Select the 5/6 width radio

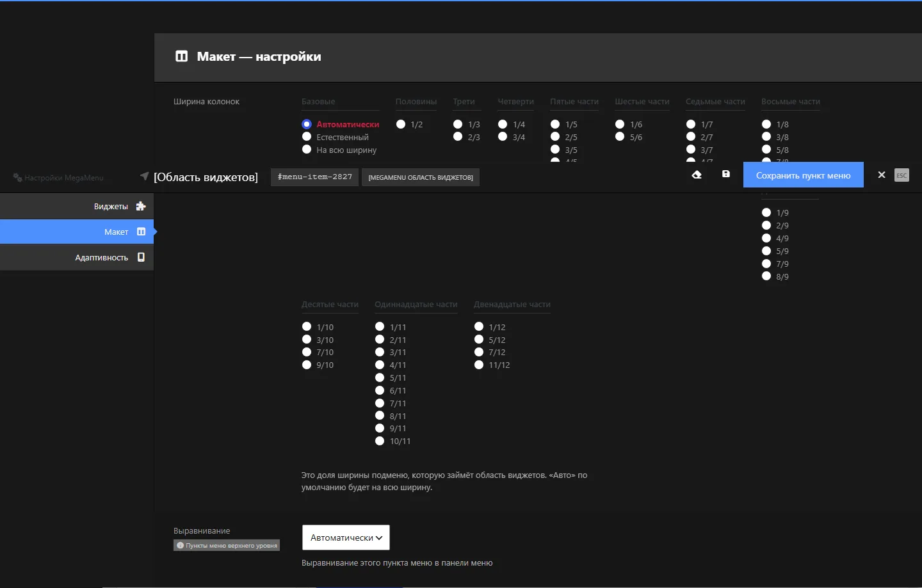click(620, 136)
